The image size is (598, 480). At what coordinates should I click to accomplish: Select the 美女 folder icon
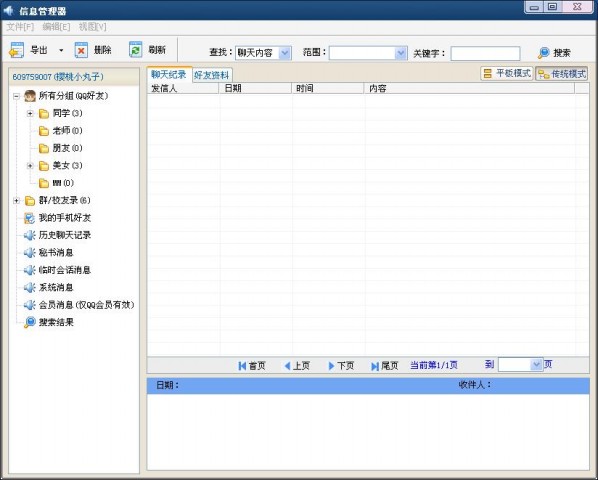[44, 166]
